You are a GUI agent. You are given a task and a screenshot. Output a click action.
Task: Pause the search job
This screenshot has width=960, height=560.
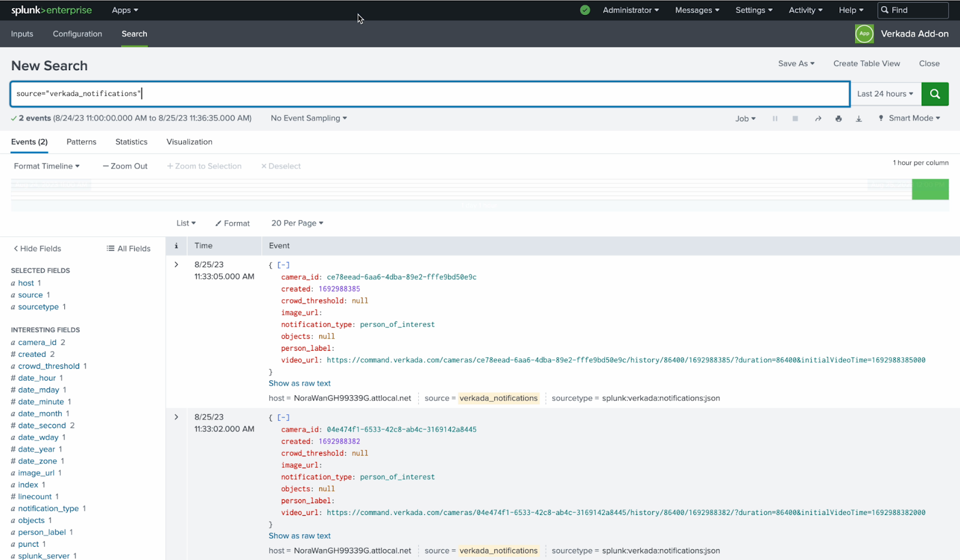click(775, 119)
